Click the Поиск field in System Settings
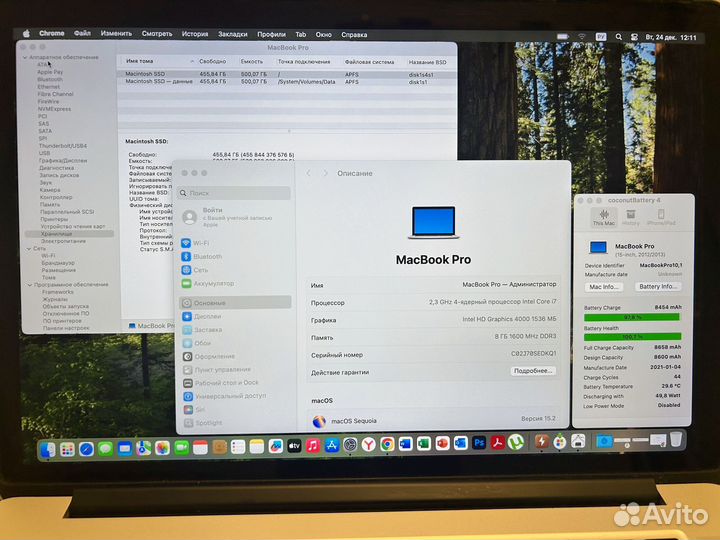This screenshot has height=540, width=720. tap(234, 193)
